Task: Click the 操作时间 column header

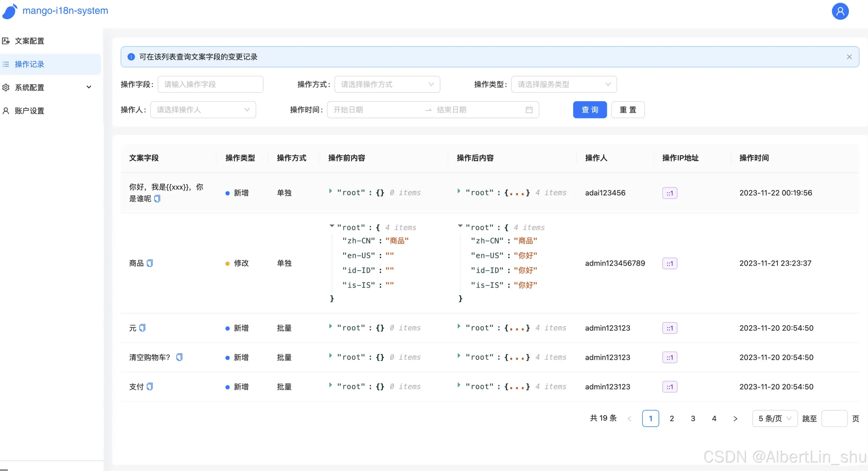Action: (x=754, y=158)
